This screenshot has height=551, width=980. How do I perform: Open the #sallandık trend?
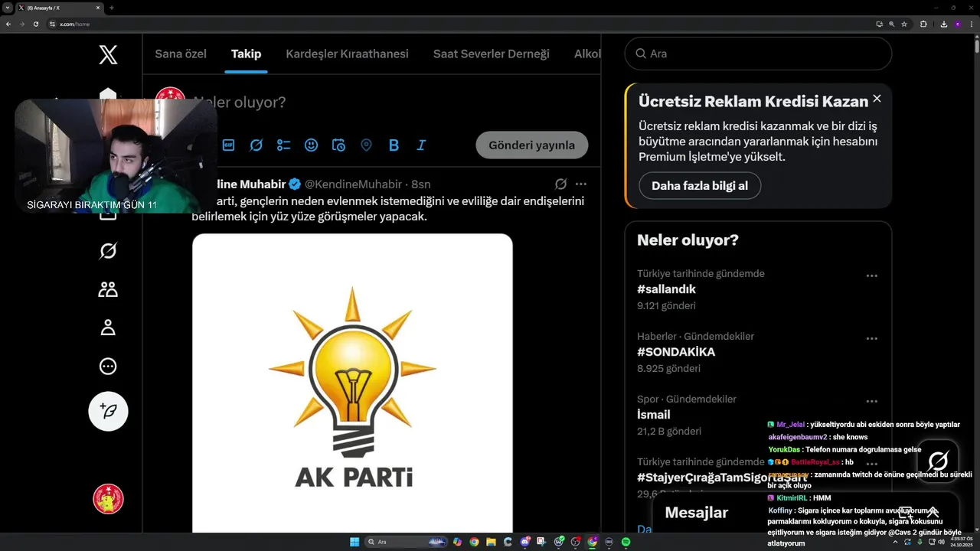click(x=666, y=289)
